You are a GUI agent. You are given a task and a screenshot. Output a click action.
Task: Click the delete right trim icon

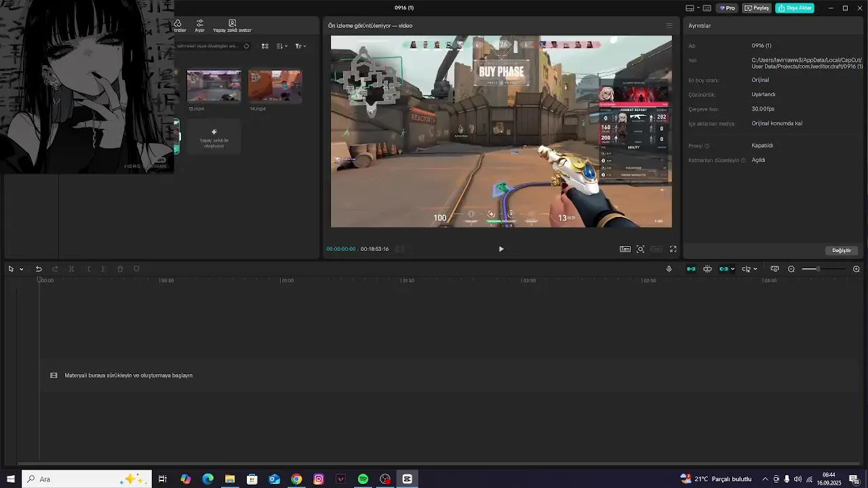[104, 269]
